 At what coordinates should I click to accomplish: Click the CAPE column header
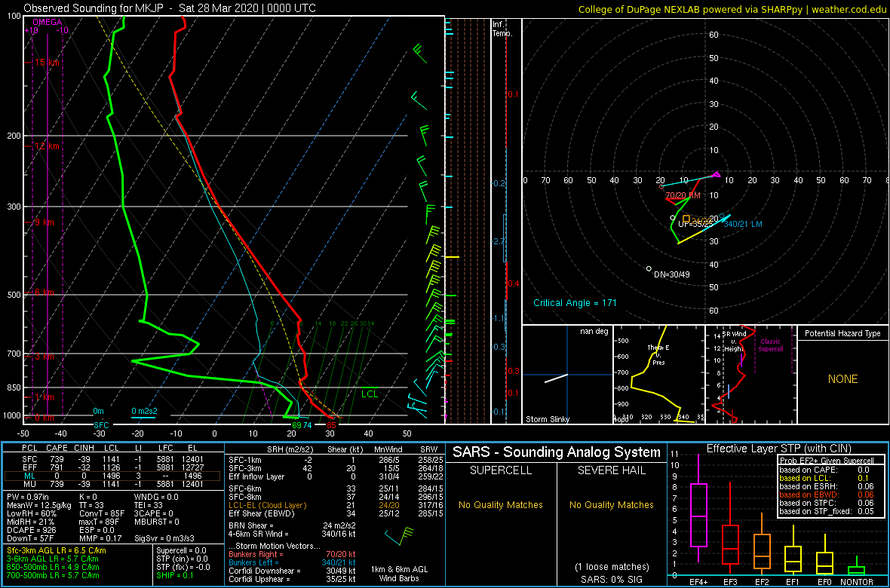[x=57, y=448]
